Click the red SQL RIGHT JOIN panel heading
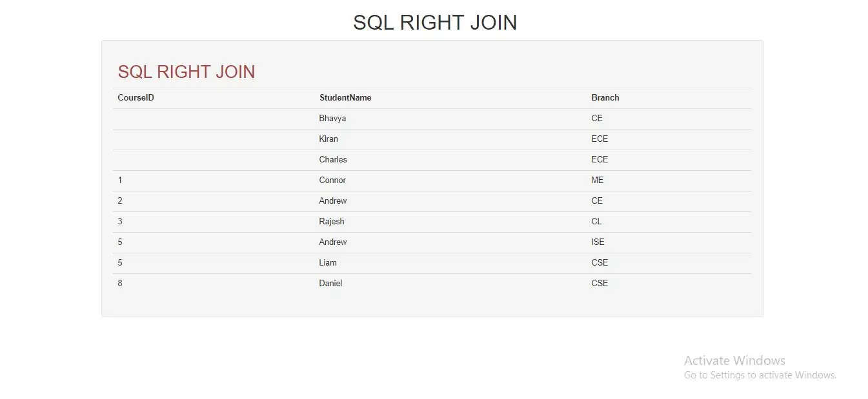The image size is (868, 399). pos(187,72)
